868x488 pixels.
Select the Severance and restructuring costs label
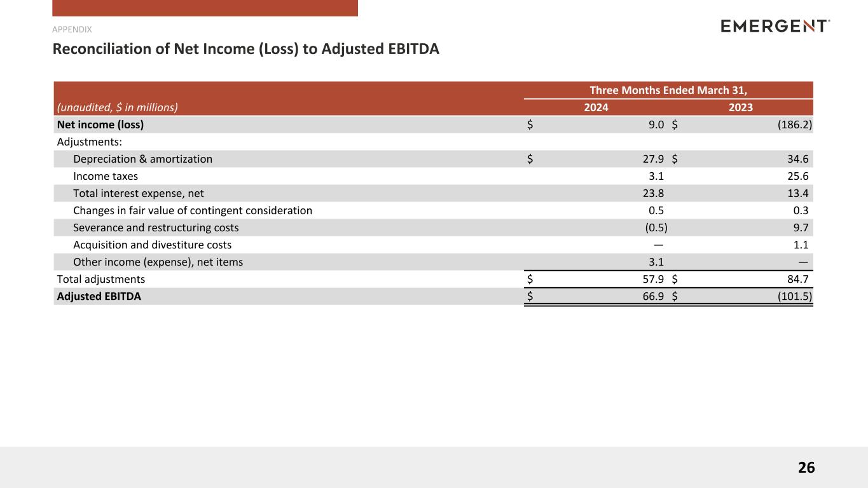click(x=156, y=227)
